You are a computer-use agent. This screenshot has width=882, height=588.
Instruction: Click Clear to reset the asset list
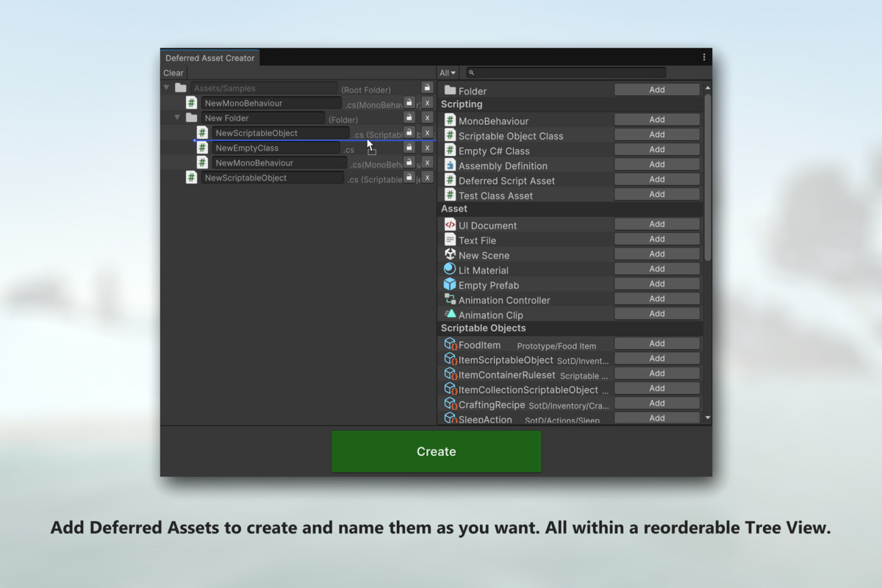(x=173, y=73)
